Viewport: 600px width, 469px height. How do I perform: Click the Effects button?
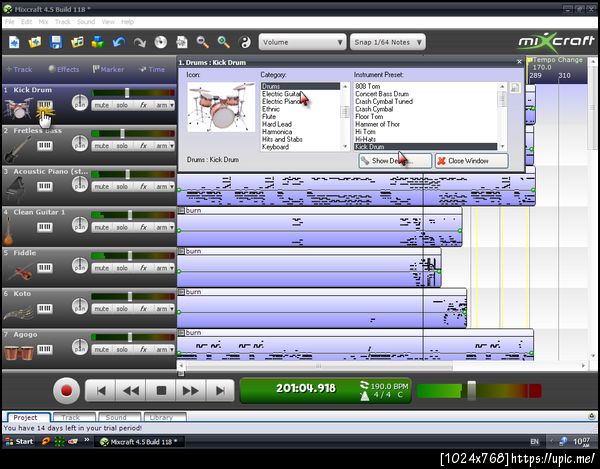click(x=64, y=69)
